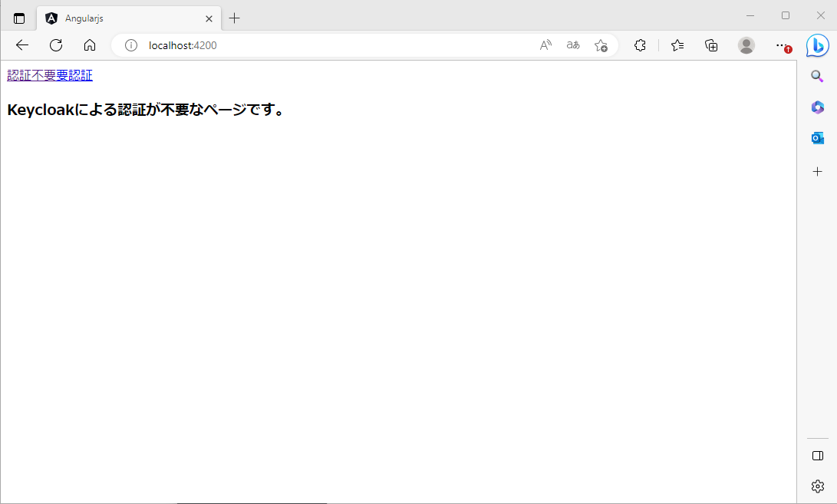Image resolution: width=837 pixels, height=504 pixels.
Task: Open the tab actions menu
Action: coord(18,16)
